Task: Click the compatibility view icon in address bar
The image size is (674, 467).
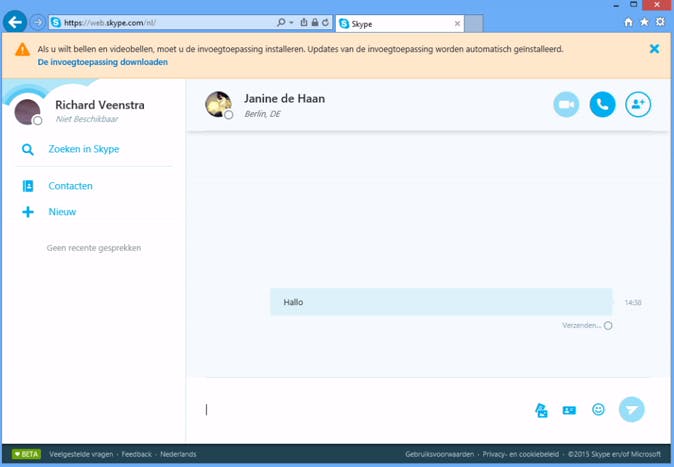Action: (x=304, y=22)
